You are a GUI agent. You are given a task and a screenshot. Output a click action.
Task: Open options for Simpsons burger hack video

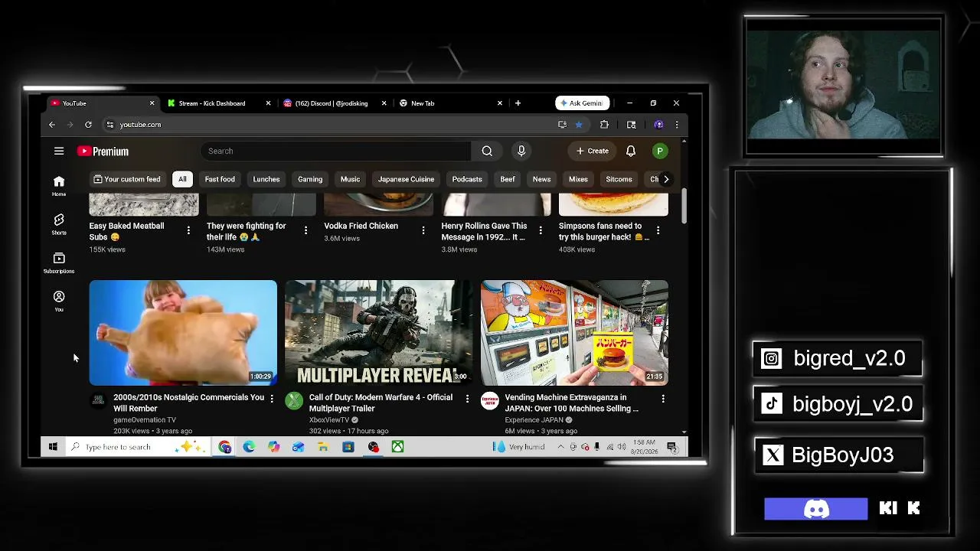tap(658, 230)
